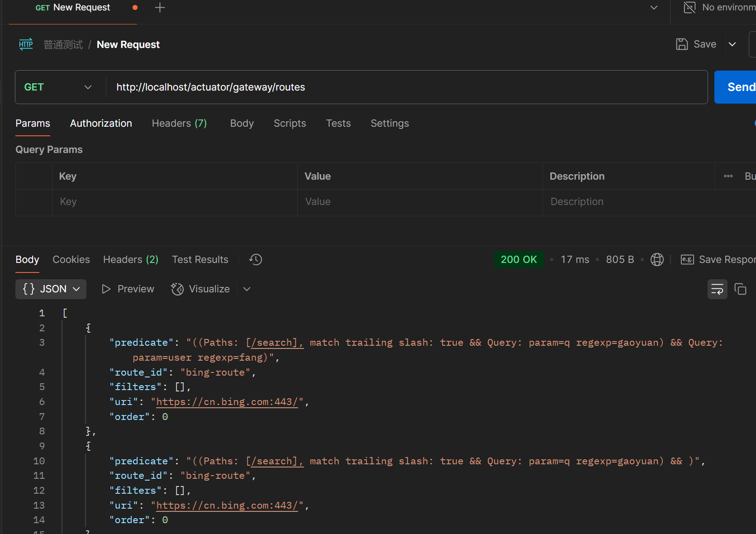The image size is (756, 534).
Task: Open the Save options dropdown arrow
Action: (x=732, y=44)
